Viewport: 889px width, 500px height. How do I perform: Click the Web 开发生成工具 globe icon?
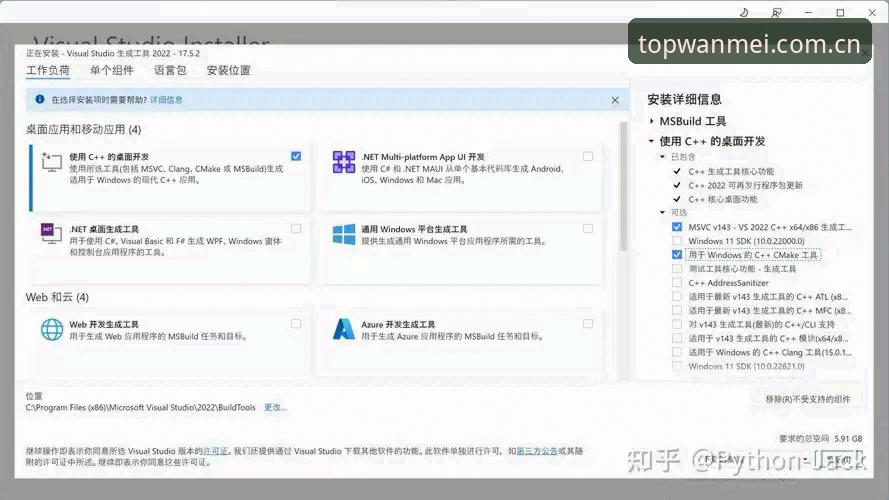click(52, 329)
